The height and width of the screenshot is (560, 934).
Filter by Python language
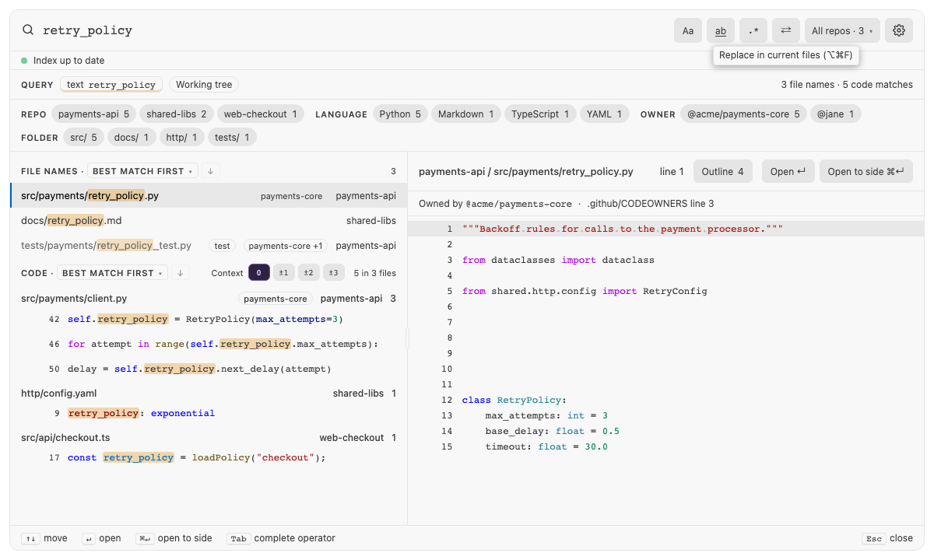(400, 114)
